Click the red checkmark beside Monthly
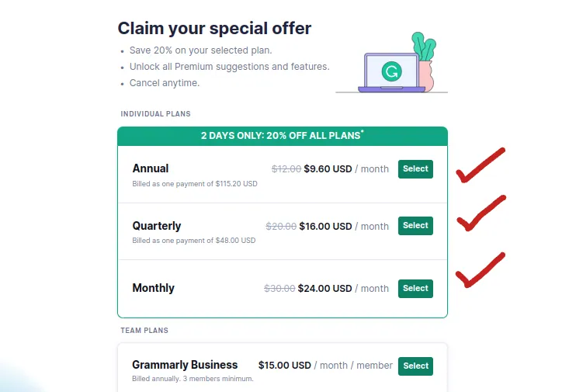The image size is (569, 392). coord(480,269)
